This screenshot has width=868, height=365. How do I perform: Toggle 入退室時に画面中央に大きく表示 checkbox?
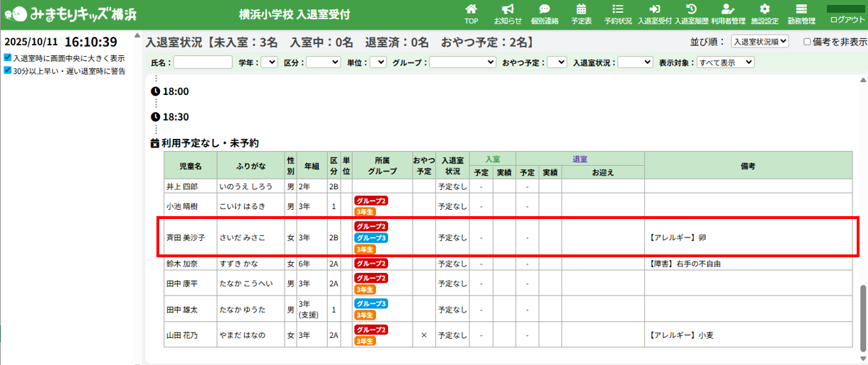point(7,58)
